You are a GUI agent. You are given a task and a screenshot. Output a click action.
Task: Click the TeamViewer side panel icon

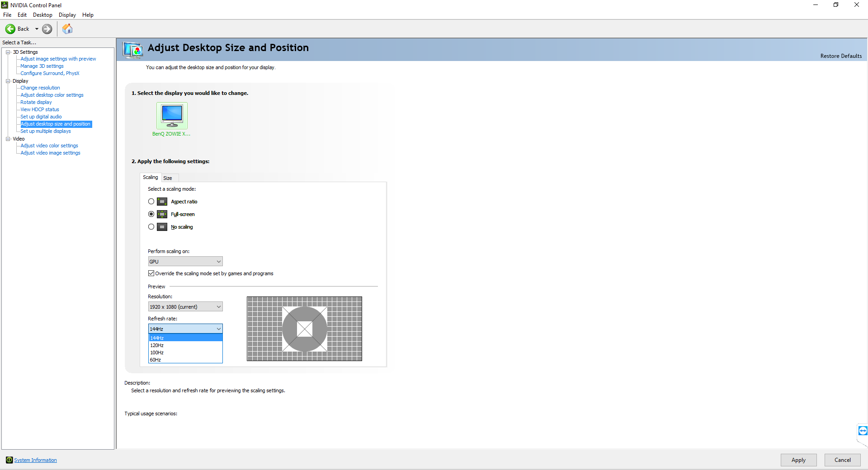(x=863, y=430)
